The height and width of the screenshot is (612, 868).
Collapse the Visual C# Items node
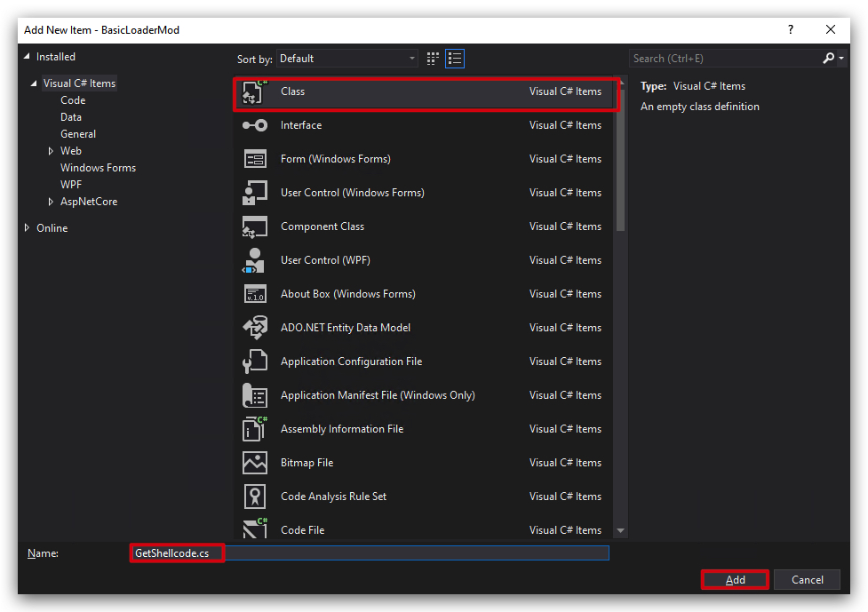34,83
